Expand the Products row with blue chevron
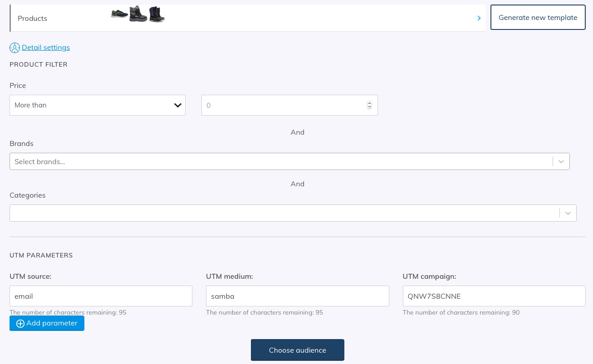Screen dimensions: 593x364 pos(479,18)
